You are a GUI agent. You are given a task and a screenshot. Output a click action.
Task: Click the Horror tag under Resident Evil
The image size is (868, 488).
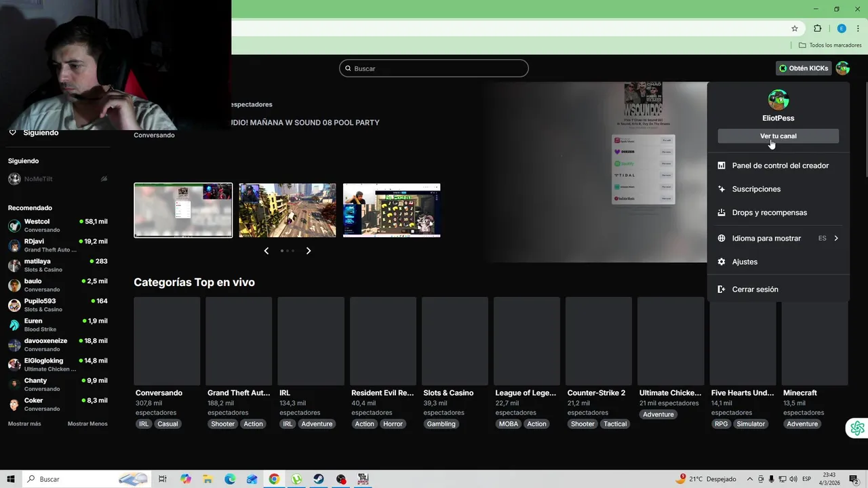pos(393,424)
